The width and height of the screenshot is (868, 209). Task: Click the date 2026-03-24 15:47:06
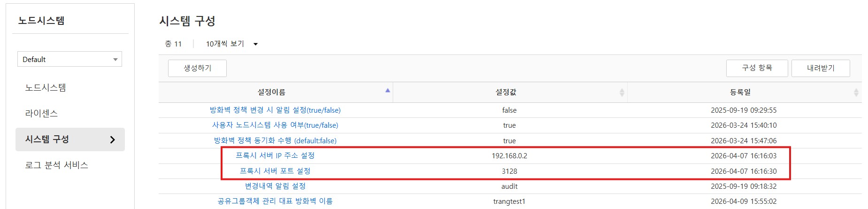pyautogui.click(x=744, y=141)
